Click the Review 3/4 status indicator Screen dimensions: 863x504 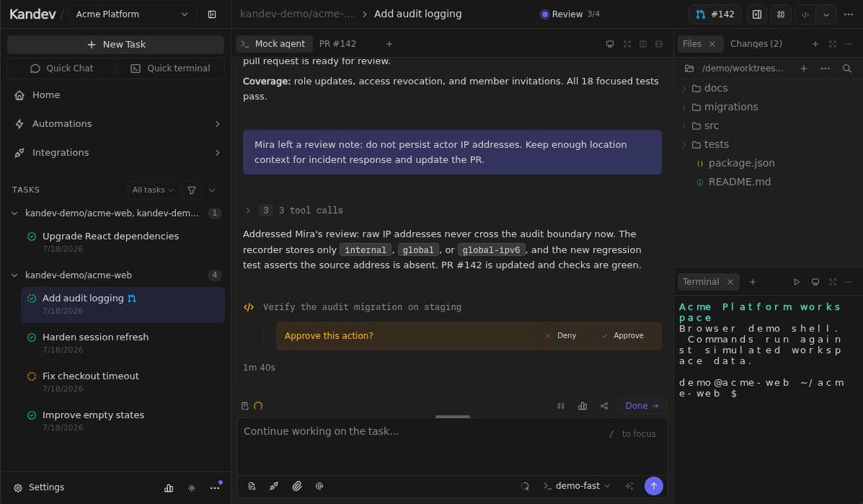click(x=570, y=14)
